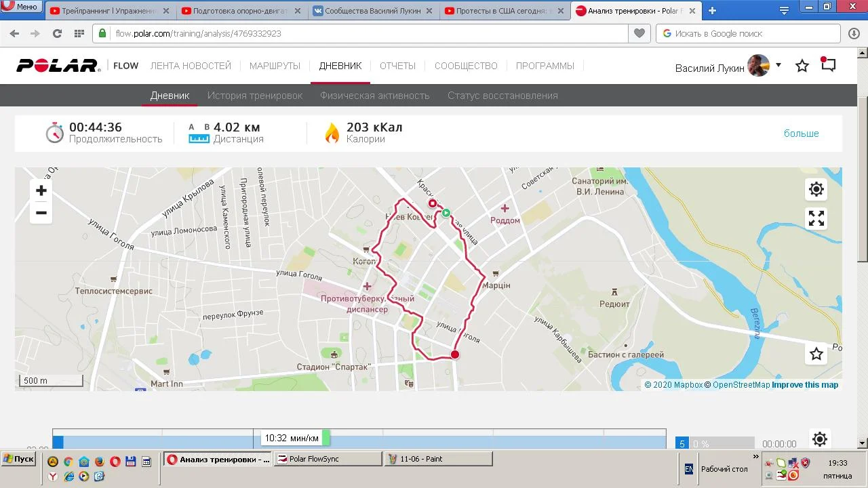Open СООБЩЕСТВО section
The width and height of the screenshot is (868, 488).
point(466,66)
